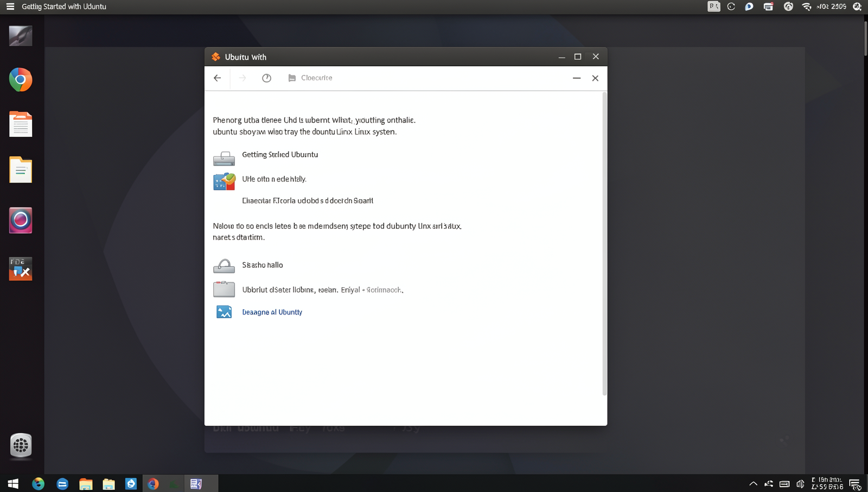
Task: Expand hidden tray icons with the taskbar chevron
Action: click(753, 484)
